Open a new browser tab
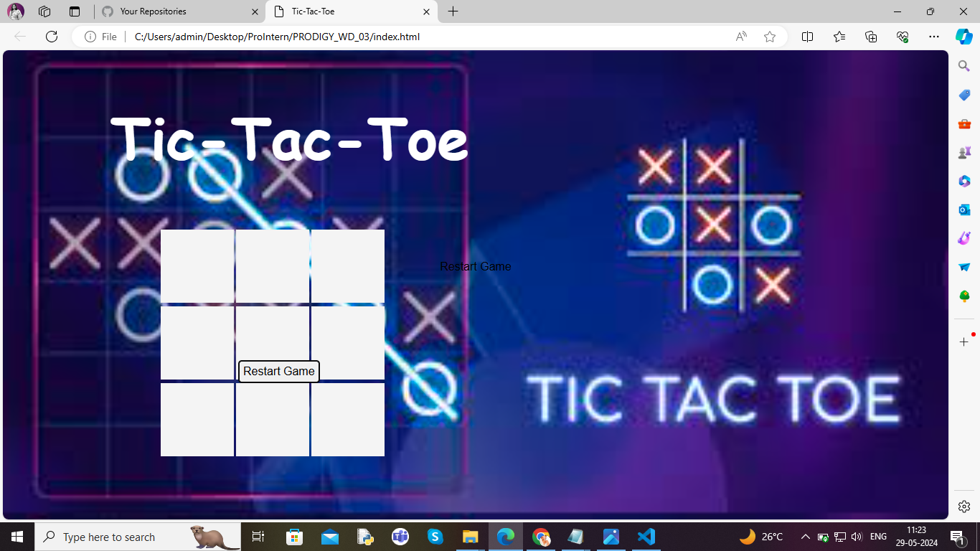The image size is (980, 551). pyautogui.click(x=453, y=11)
